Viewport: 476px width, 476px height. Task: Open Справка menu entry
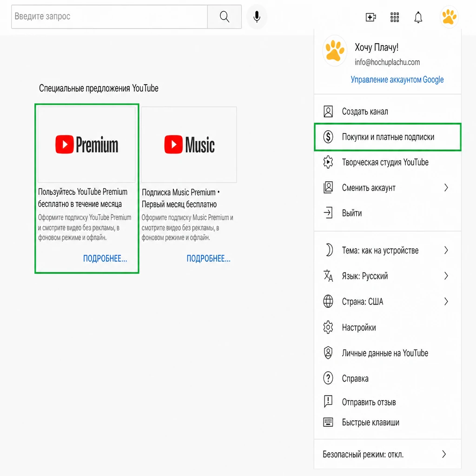[388, 378]
